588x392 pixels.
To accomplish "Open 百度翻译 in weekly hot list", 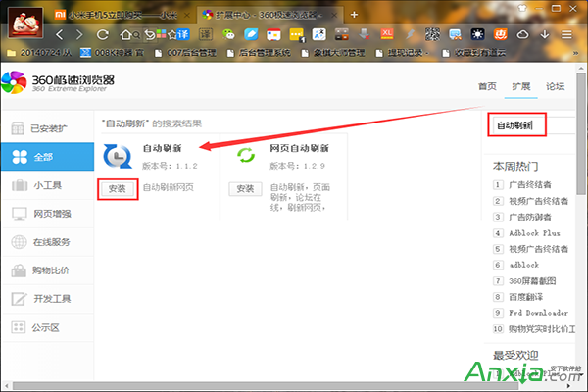I will click(525, 297).
